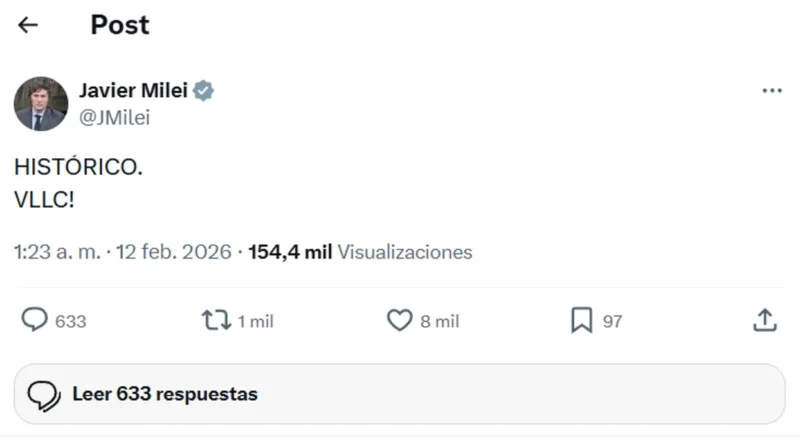This screenshot has height=445, width=800.
Task: Click the 154,4 mil Visualizaciones count
Action: coord(360,252)
